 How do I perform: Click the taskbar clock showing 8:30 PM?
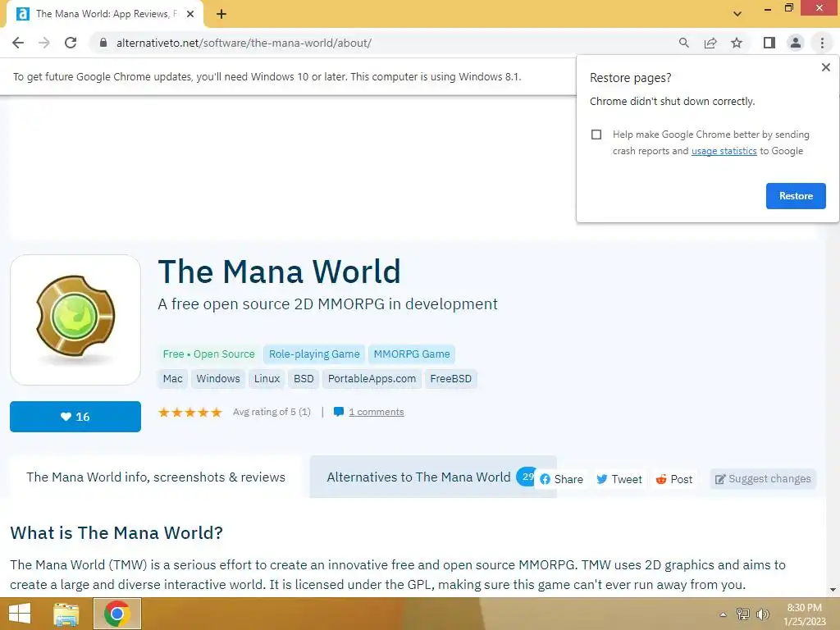coord(804,614)
